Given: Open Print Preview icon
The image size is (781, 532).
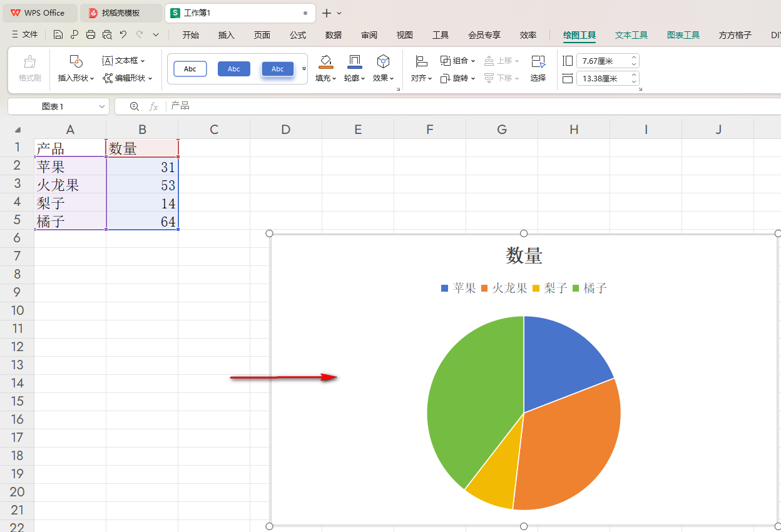Looking at the screenshot, I should coord(107,35).
